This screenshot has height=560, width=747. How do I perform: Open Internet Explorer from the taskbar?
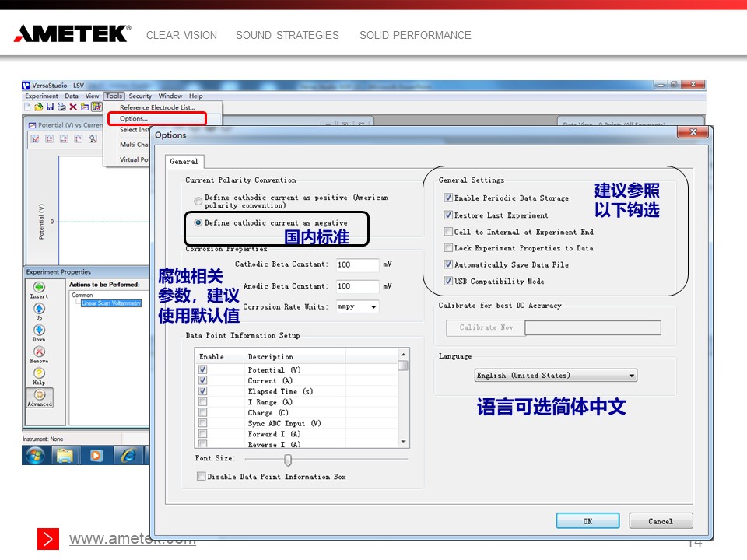128,456
